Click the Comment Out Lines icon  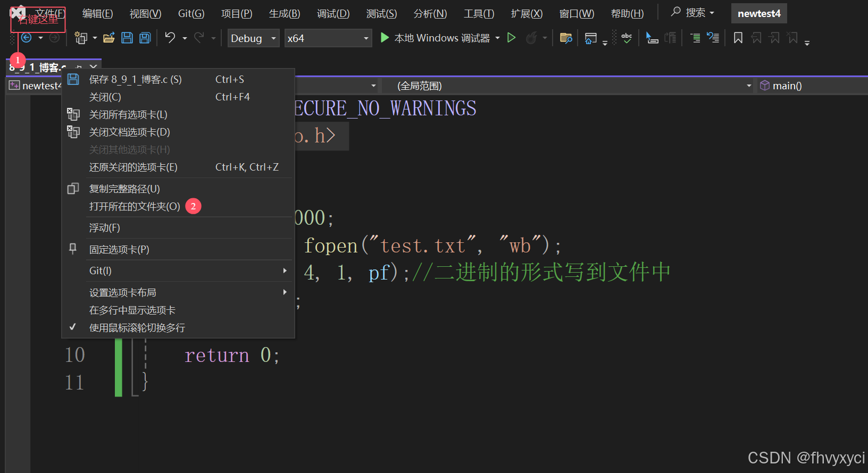click(695, 38)
